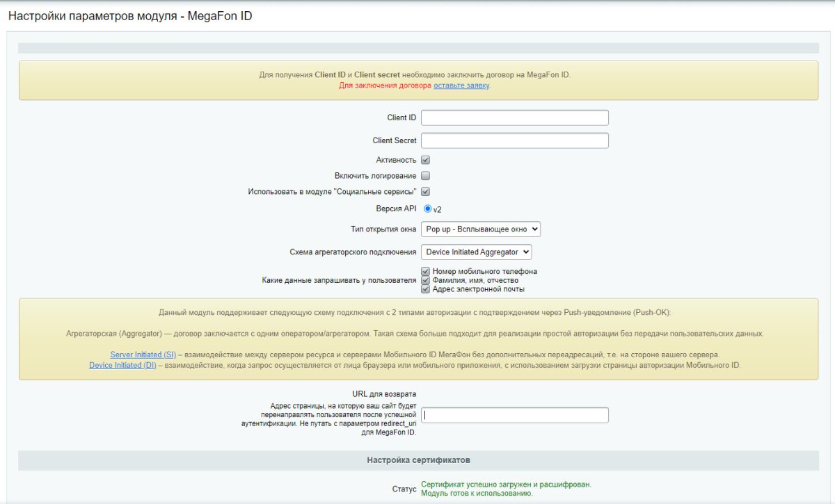Screen dimensions: 835x504
Task: Enable the Включить логирование checkbox
Action: point(424,175)
